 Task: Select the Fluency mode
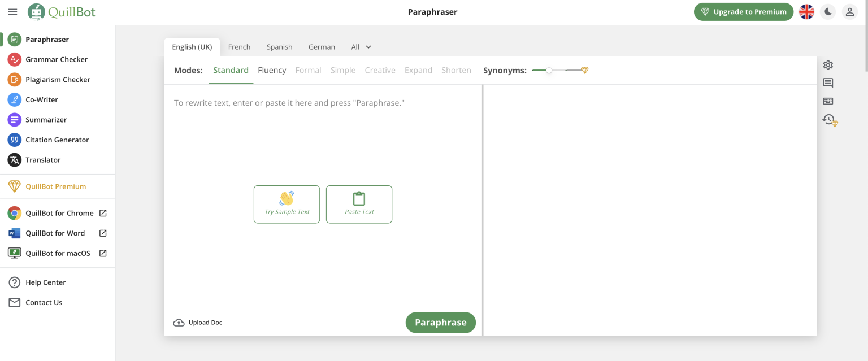click(272, 71)
